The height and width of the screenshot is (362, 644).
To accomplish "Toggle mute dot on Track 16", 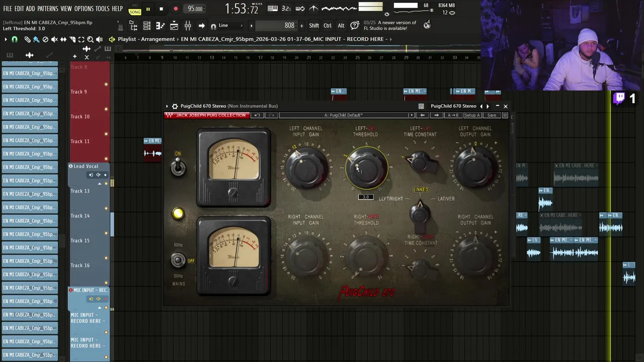I will coord(106,283).
